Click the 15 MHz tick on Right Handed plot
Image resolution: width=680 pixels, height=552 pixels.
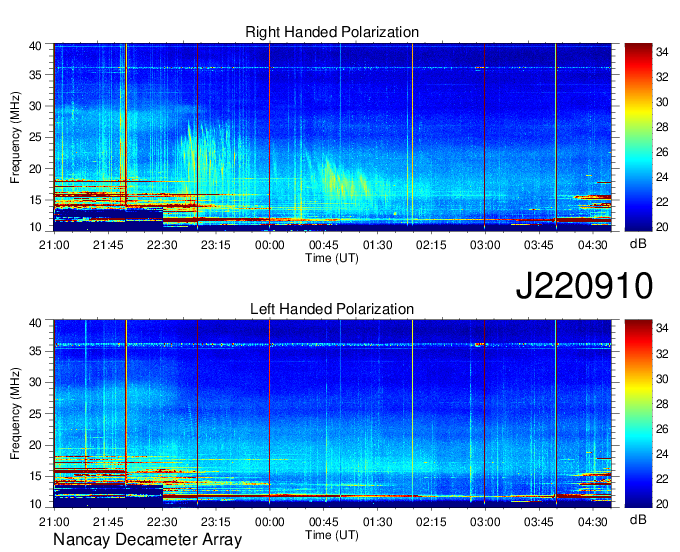click(x=35, y=200)
